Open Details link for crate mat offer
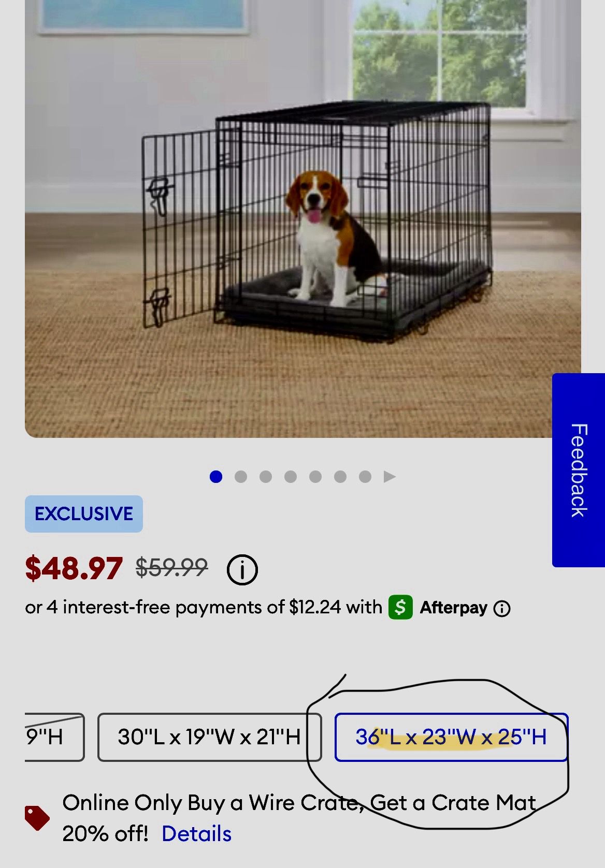 196,834
